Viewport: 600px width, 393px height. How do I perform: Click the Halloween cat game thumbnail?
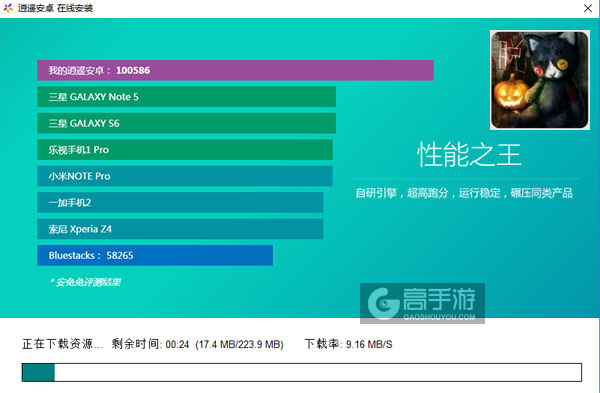[540, 80]
